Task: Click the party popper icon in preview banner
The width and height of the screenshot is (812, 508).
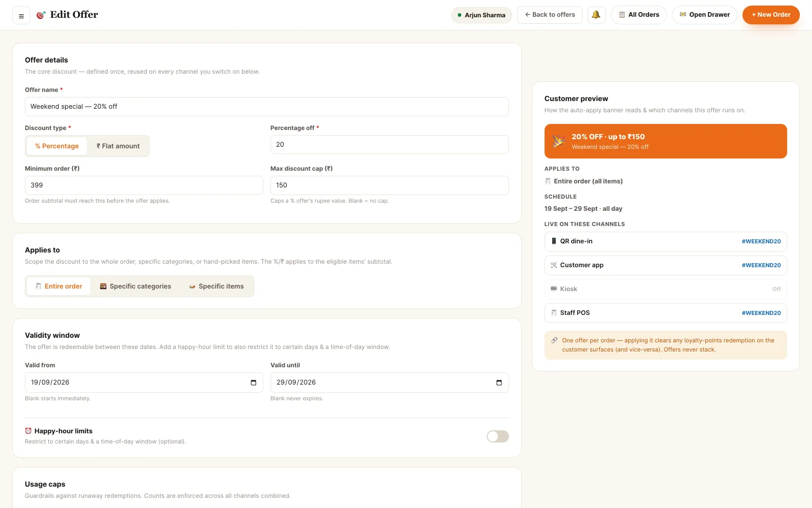Action: click(x=559, y=141)
